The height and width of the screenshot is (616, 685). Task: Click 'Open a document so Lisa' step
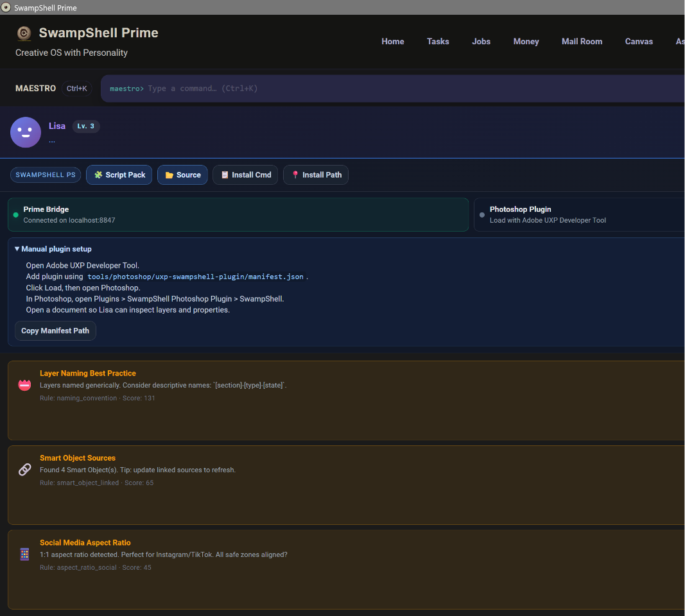pyautogui.click(x=128, y=310)
